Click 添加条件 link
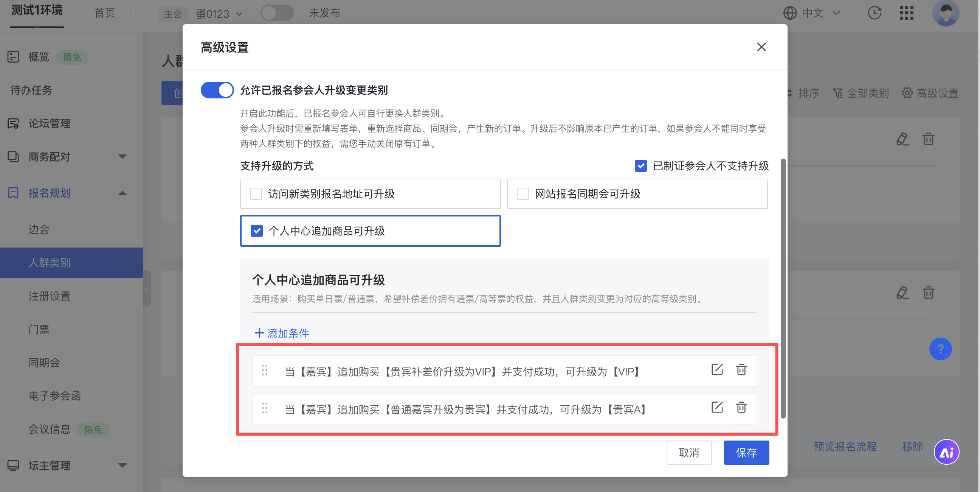The height and width of the screenshot is (492, 980). (282, 333)
